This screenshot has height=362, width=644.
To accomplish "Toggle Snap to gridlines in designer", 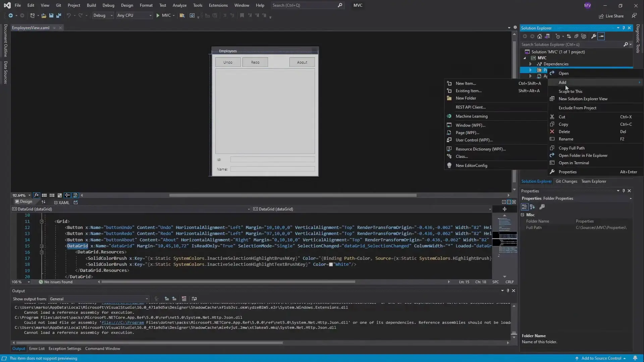I will [x=52, y=195].
